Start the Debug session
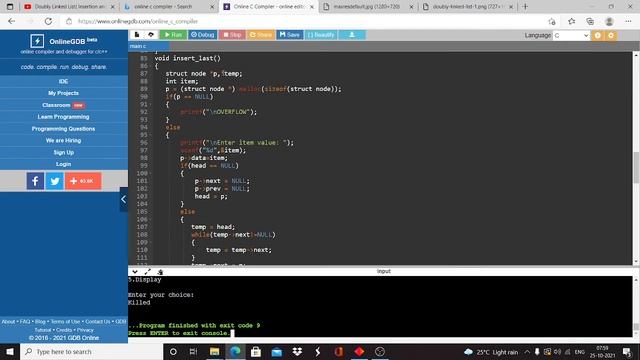Screen dimensions: 640x360 point(202,35)
